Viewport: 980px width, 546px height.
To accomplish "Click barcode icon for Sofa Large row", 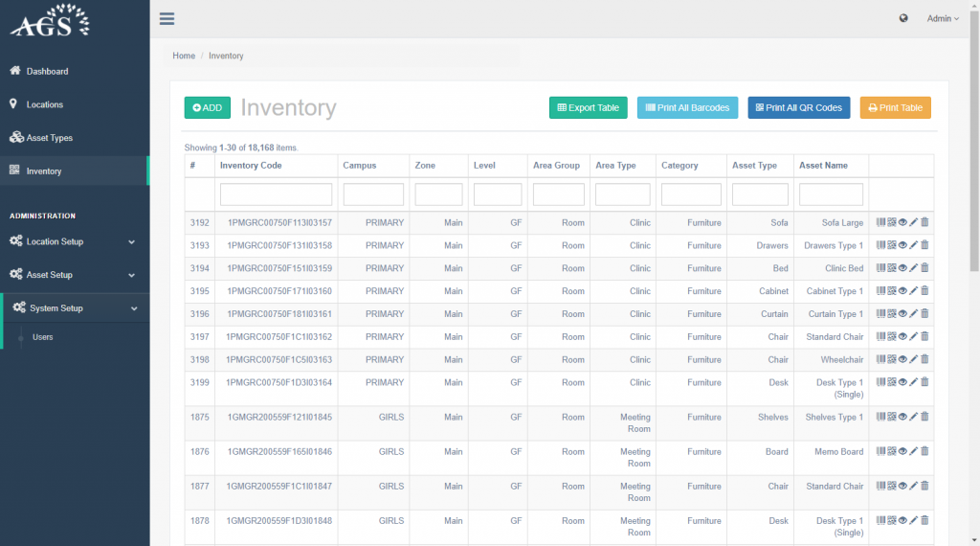I will 880,222.
